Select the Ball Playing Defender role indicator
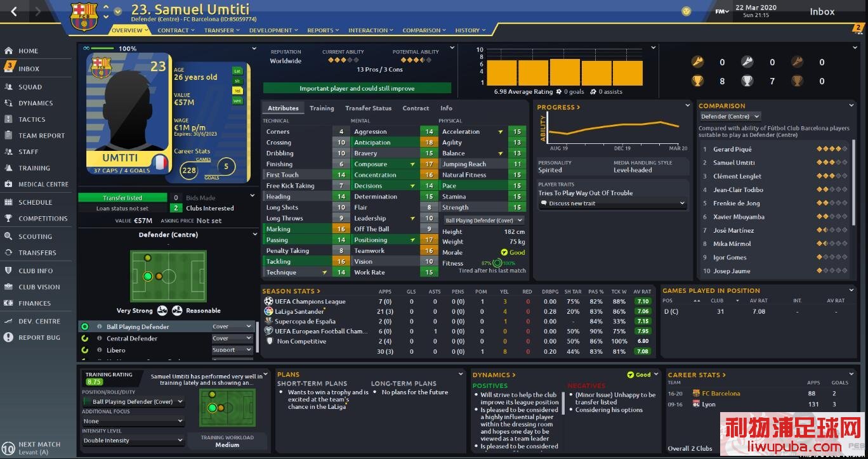The image size is (868, 459). click(x=84, y=326)
